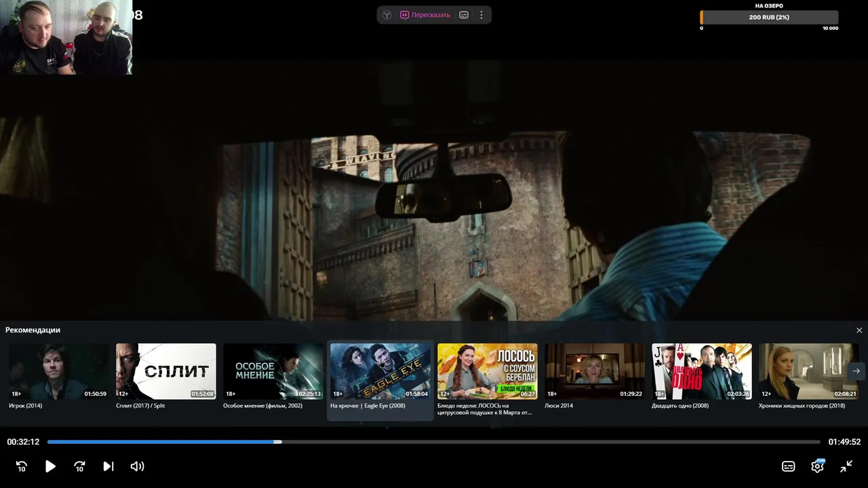Viewport: 868px width, 488px height.
Task: Click title Блюдо недели: ЛОСОСЬ
Action: pos(484,409)
